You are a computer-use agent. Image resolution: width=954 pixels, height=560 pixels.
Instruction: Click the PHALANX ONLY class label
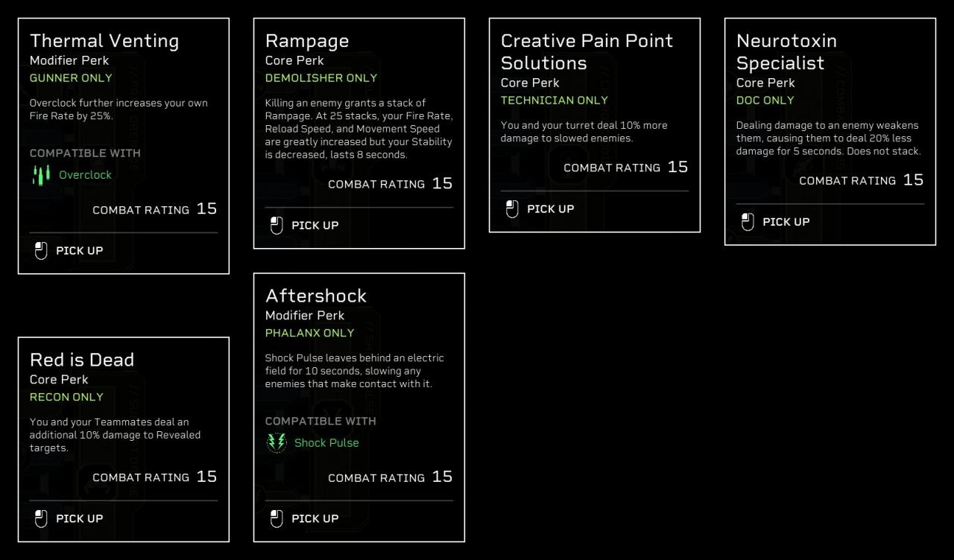click(309, 333)
